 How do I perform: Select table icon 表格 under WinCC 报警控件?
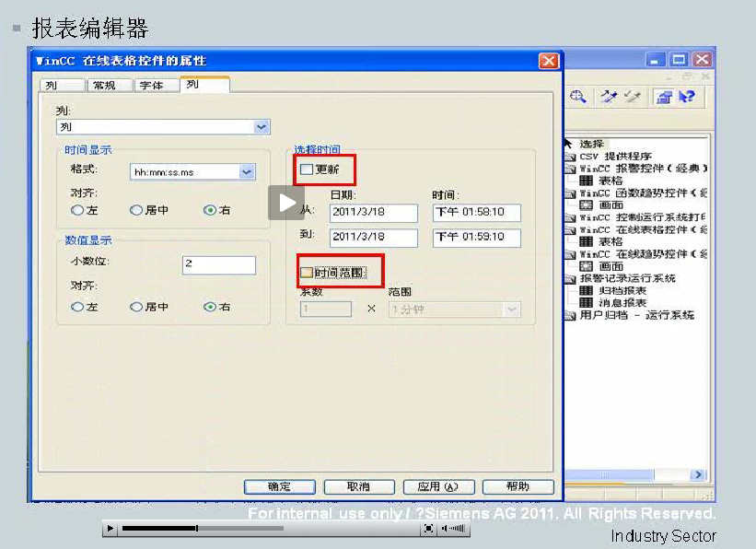click(586, 181)
